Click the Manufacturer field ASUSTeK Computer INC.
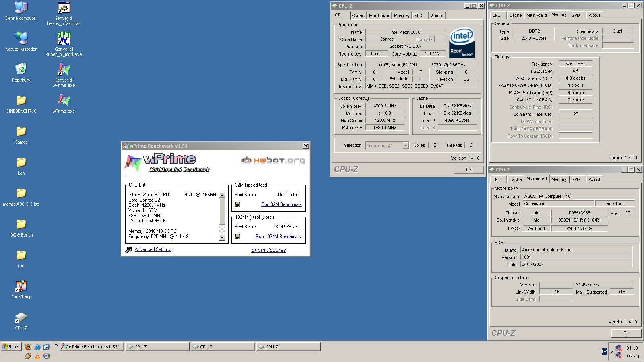The width and height of the screenshot is (644, 362). pyautogui.click(x=579, y=196)
